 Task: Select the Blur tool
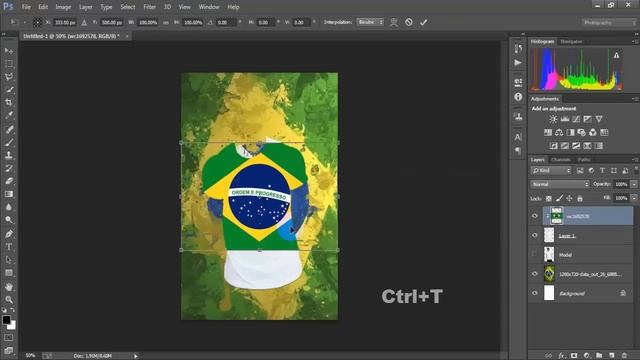9,207
